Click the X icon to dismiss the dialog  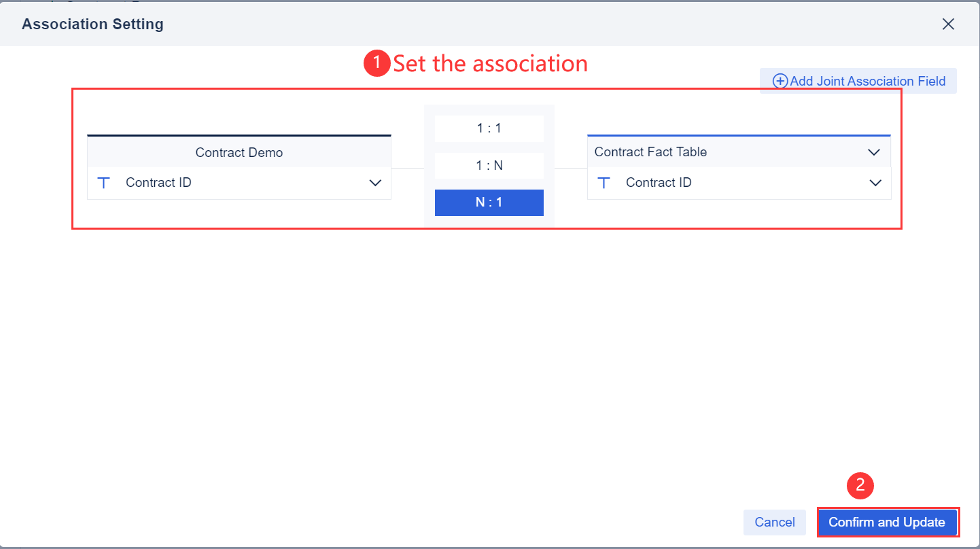[x=948, y=24]
